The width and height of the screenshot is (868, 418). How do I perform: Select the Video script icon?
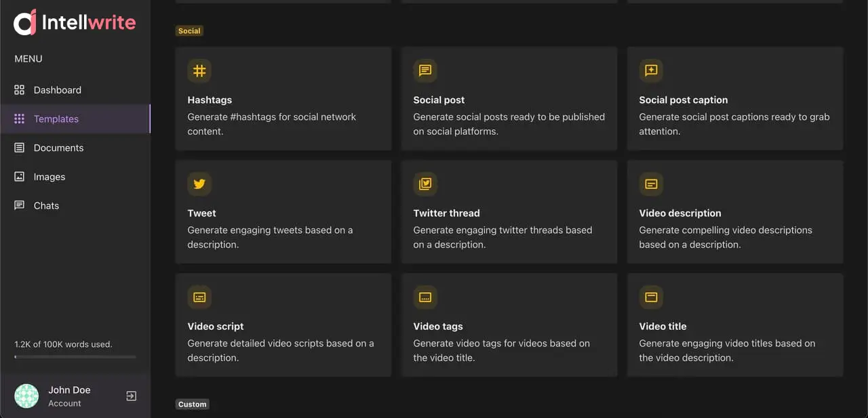199,297
